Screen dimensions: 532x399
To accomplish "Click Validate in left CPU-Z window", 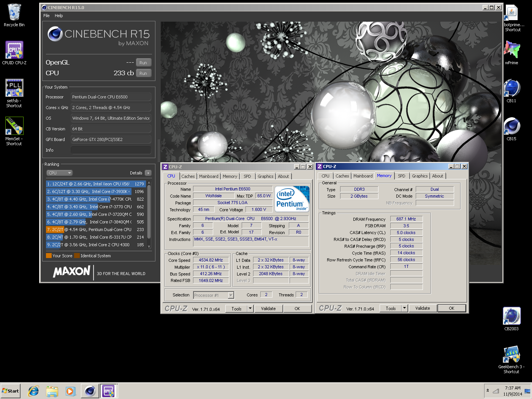I will coord(268,309).
